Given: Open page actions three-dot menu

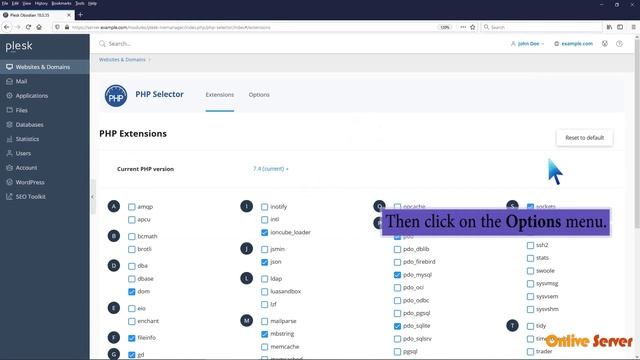Looking at the screenshot, I should pyautogui.click(x=463, y=27).
